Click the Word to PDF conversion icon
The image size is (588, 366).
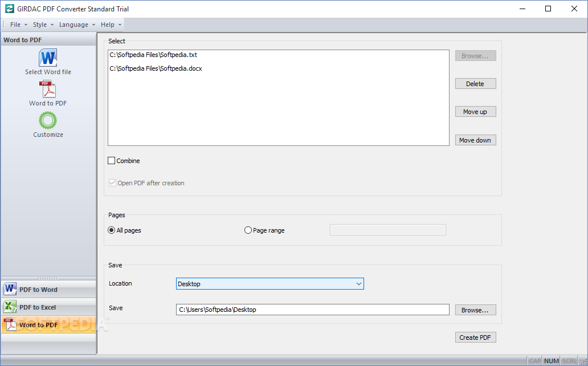(48, 89)
